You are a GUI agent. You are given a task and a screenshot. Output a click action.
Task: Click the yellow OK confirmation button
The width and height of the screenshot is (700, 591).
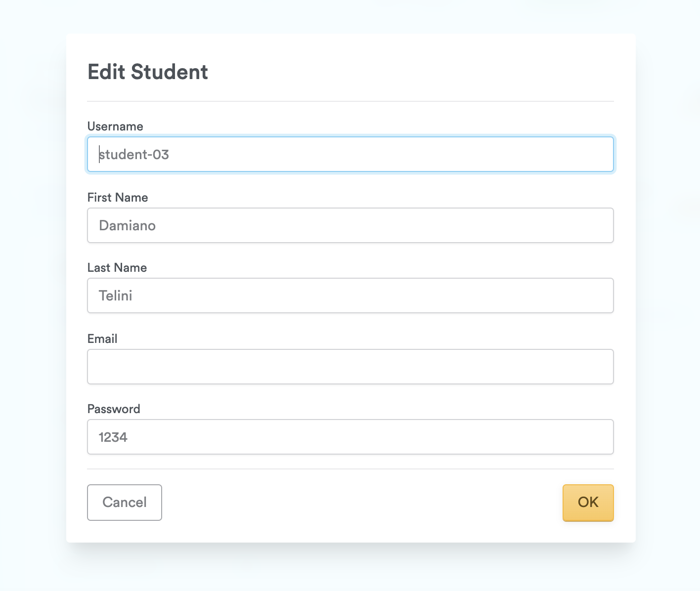588,503
